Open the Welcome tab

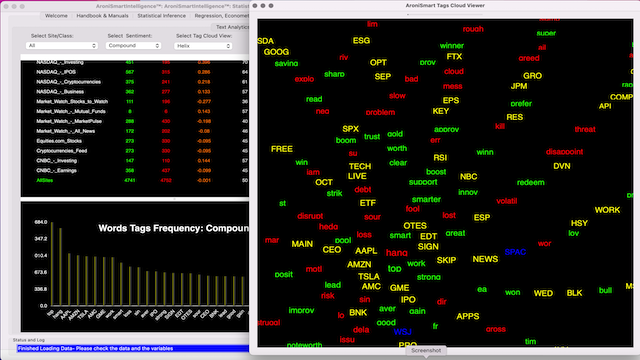pyautogui.click(x=56, y=16)
